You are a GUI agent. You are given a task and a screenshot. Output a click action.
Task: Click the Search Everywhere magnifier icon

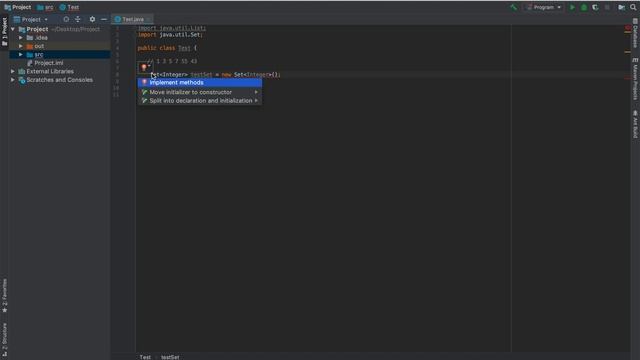click(633, 7)
